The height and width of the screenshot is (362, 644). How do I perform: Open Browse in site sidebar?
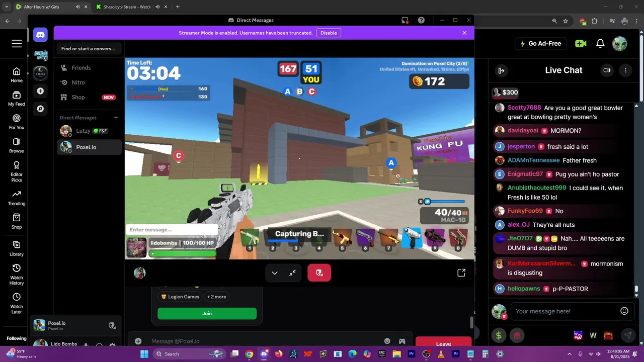[x=17, y=145]
